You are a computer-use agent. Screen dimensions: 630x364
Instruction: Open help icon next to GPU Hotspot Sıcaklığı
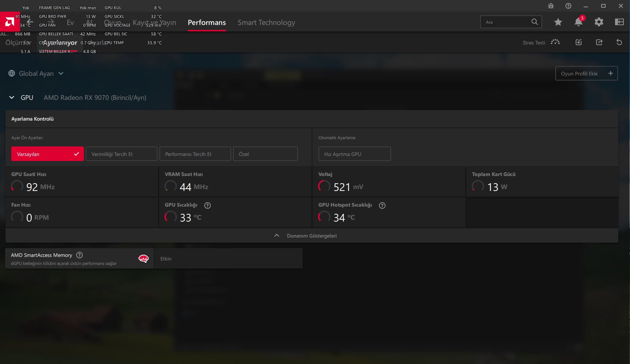coord(382,205)
